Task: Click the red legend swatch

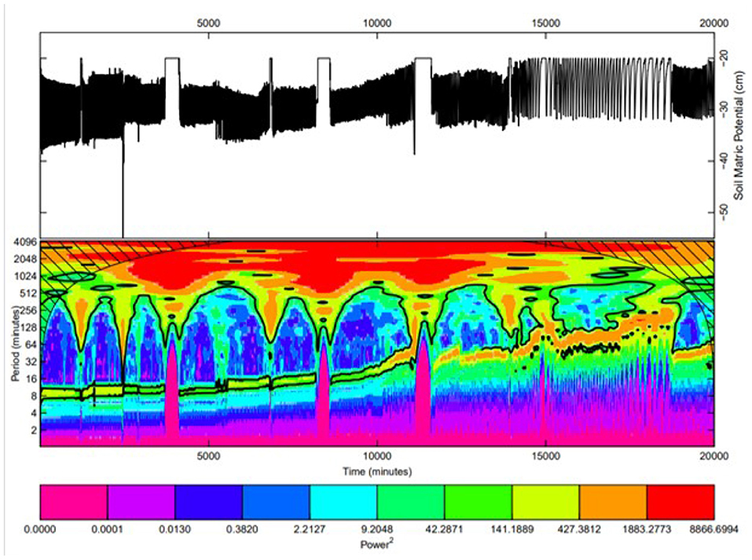Action: (680, 502)
